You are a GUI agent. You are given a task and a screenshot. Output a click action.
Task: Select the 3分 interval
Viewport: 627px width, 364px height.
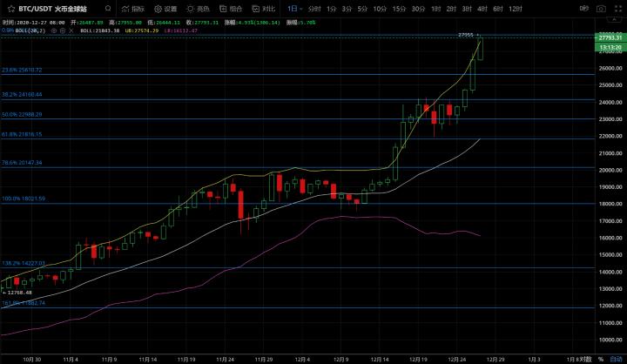tap(347, 9)
